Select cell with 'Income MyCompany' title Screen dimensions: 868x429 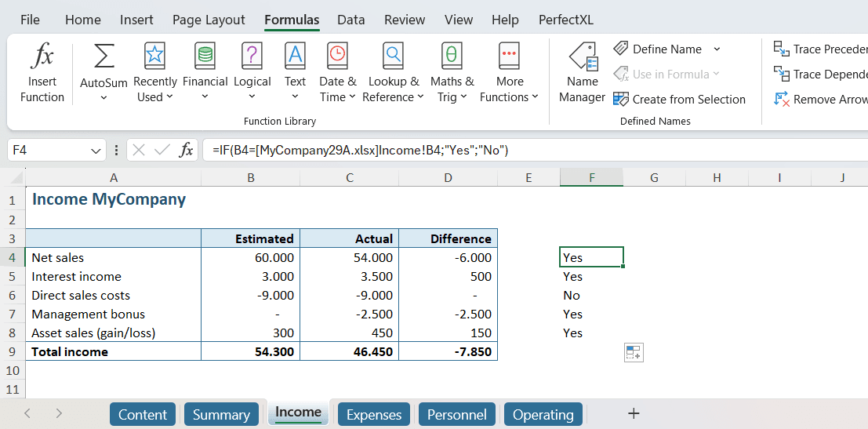coord(113,199)
